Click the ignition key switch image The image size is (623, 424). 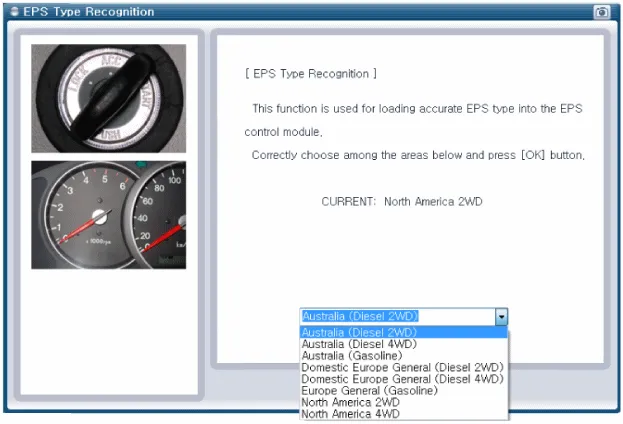108,98
